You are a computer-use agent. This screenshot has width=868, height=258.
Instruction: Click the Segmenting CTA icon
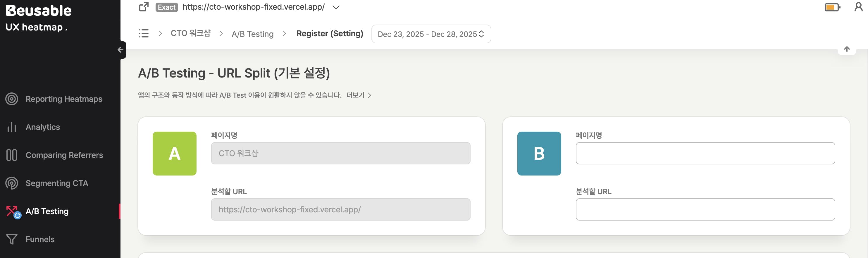pos(12,183)
